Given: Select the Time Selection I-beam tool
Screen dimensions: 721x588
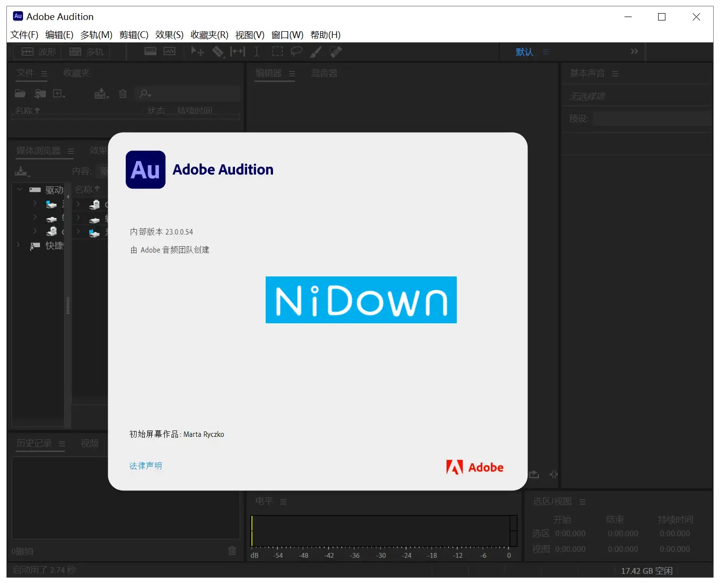Looking at the screenshot, I should point(257,51).
